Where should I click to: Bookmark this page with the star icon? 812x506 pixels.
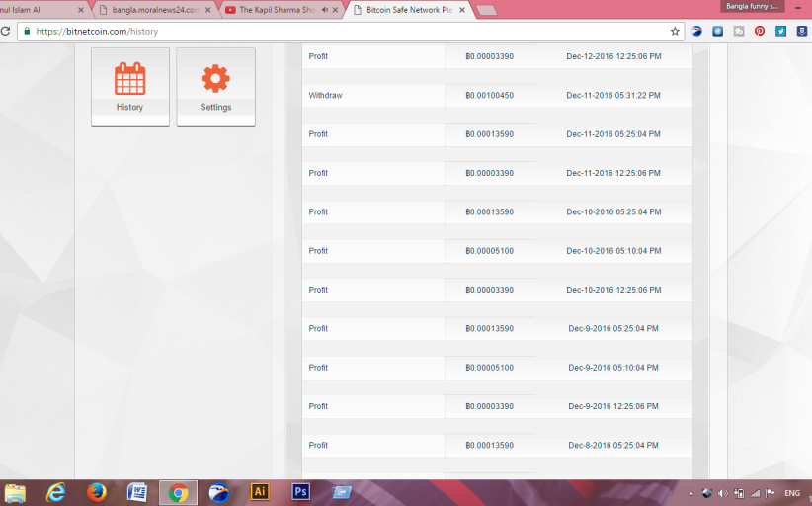675,31
